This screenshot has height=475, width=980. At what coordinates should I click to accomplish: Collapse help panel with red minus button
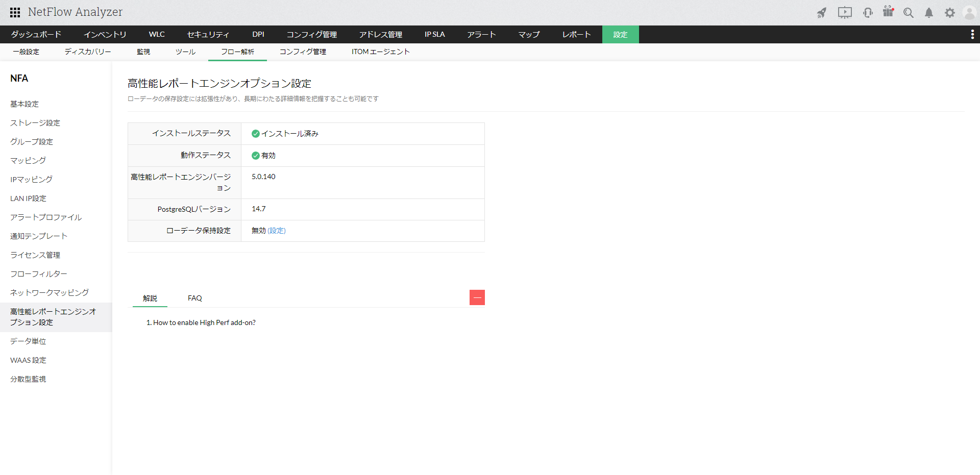click(x=477, y=297)
